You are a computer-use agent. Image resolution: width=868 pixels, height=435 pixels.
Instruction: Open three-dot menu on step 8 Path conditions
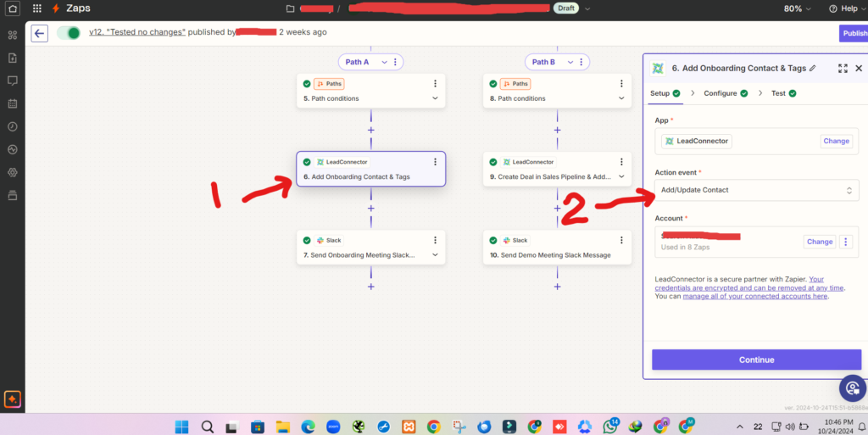[x=621, y=84]
